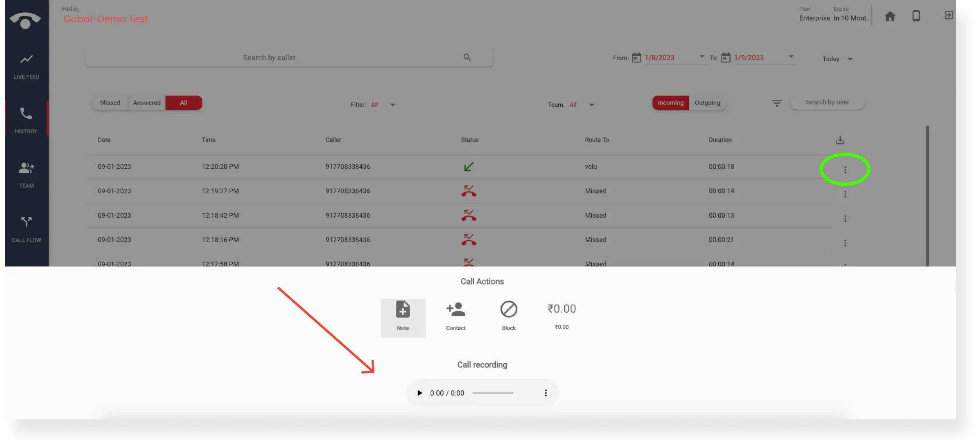Switch to Answered calls filter tab
Screen dimensions: 980x448
(146, 102)
